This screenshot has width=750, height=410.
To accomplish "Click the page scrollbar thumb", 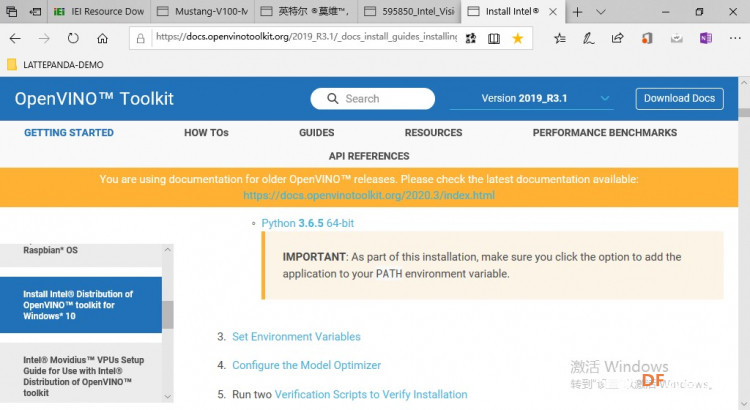I will point(744,113).
